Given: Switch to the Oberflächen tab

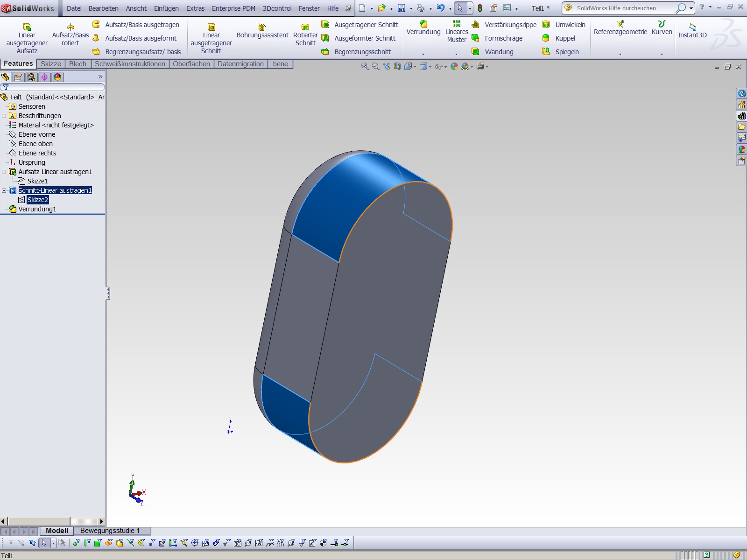Looking at the screenshot, I should (191, 64).
